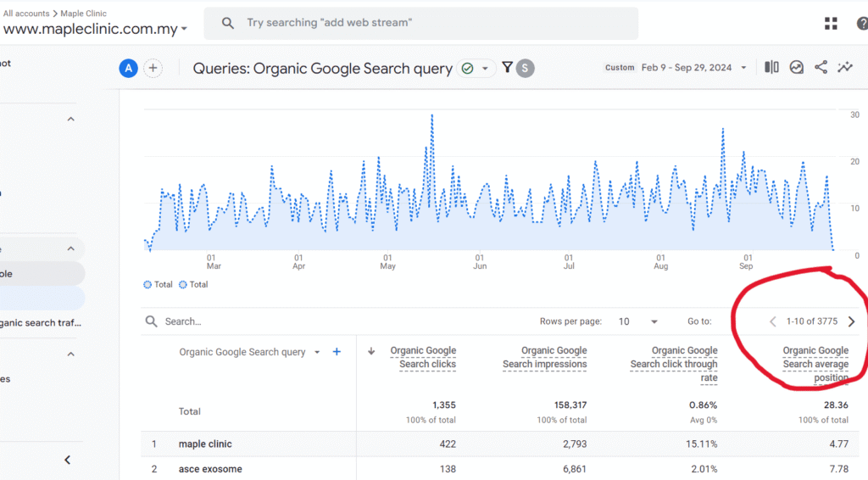The height and width of the screenshot is (480, 868).
Task: Share this report using share icon
Action: click(821, 68)
